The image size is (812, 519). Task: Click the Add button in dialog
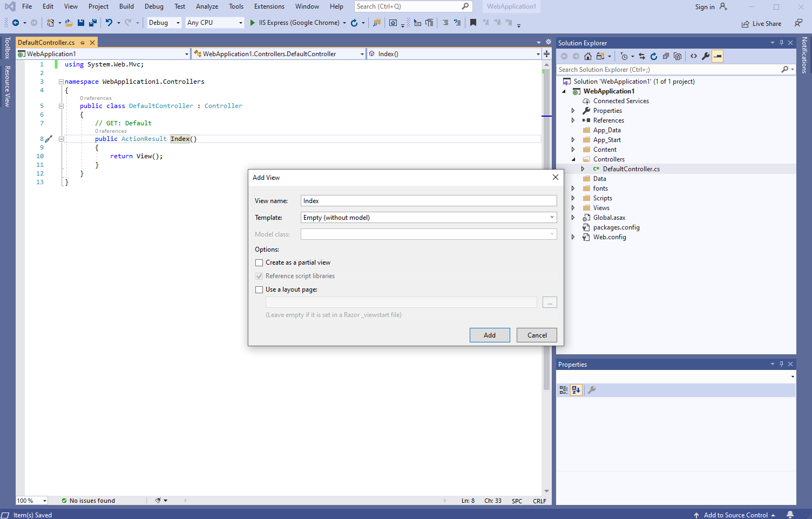coord(489,335)
